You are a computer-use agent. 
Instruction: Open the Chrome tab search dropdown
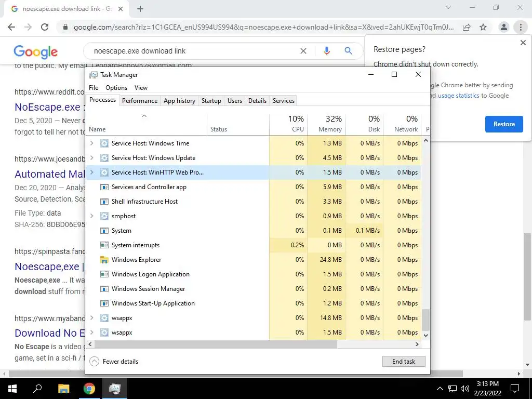(448, 7)
